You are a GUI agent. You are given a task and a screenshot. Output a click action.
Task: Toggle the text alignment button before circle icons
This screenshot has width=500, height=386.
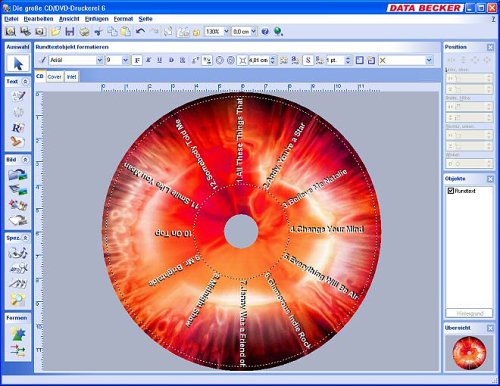click(207, 60)
